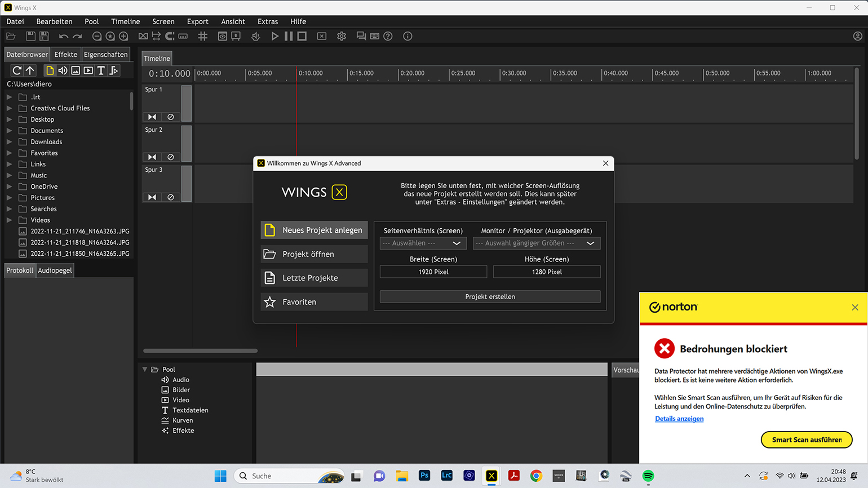Click the info icon in the toolbar

coord(408,36)
